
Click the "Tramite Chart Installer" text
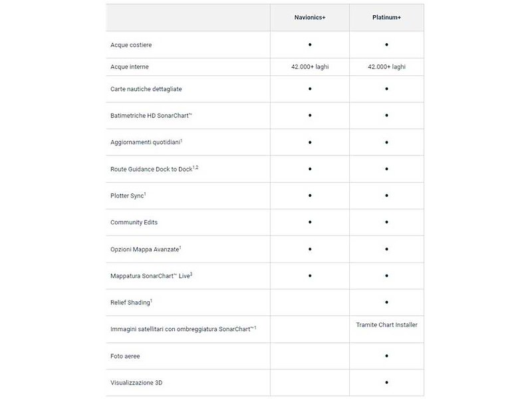(x=386, y=325)
